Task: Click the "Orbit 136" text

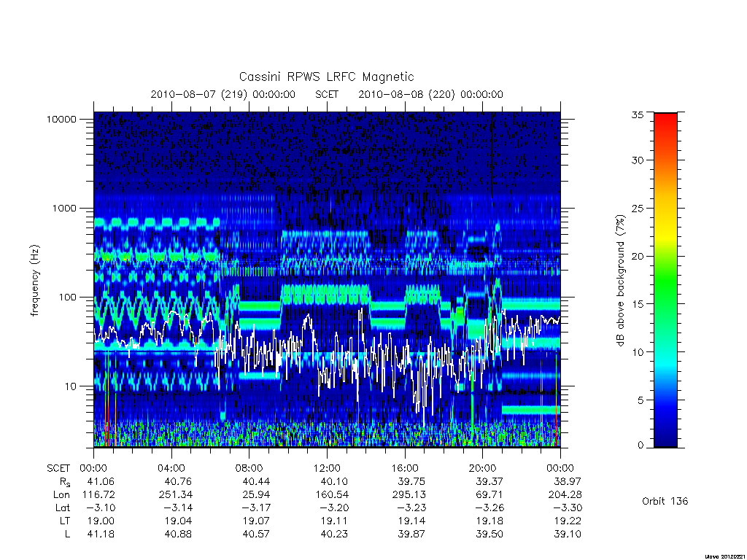Action: (x=665, y=501)
